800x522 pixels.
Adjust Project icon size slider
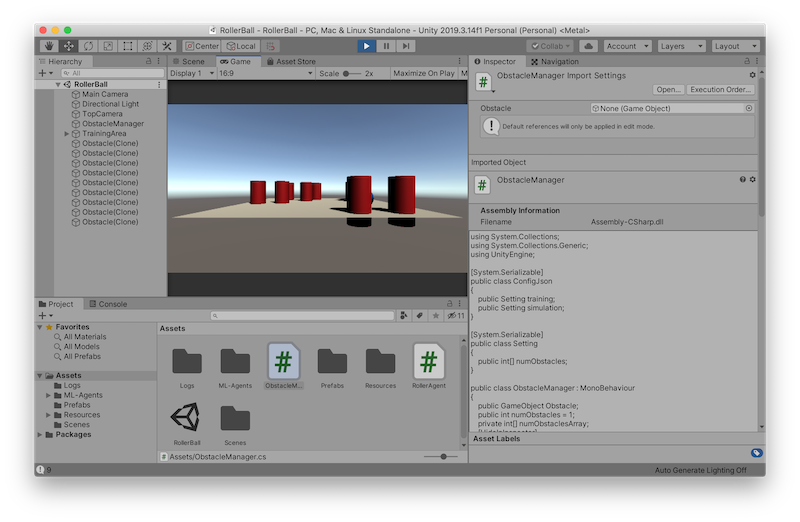(443, 456)
